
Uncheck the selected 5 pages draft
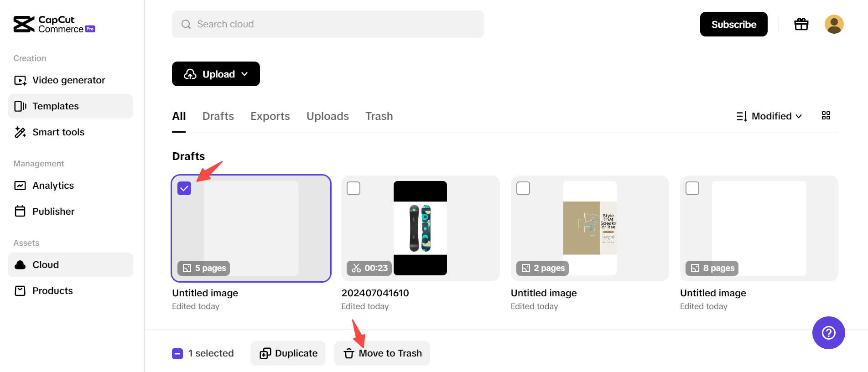184,188
